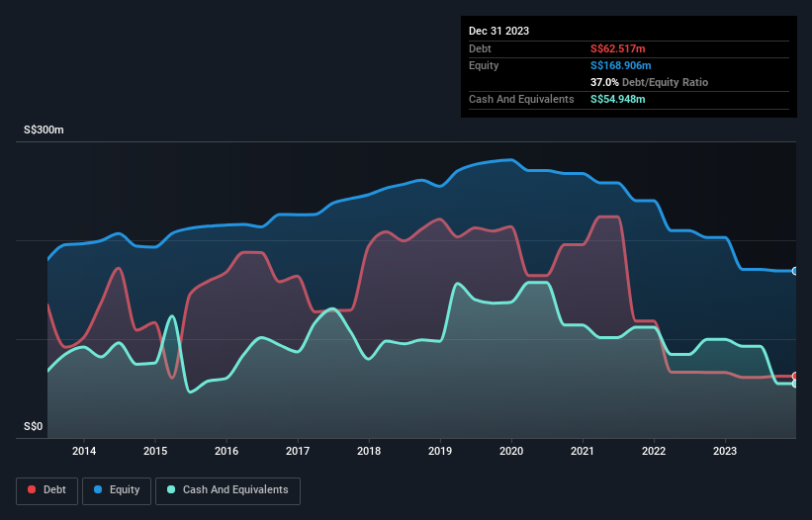Click the Equity label in tooltip
Image resolution: width=812 pixels, height=520 pixels.
point(484,65)
